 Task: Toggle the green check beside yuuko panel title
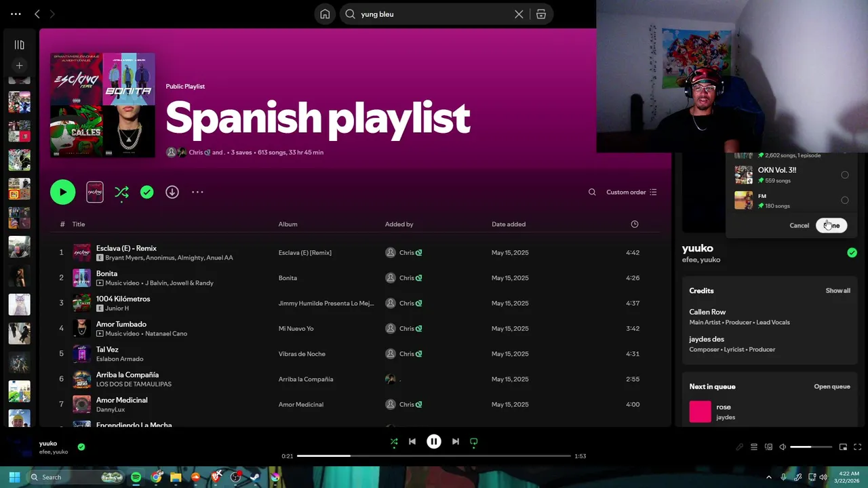click(852, 253)
